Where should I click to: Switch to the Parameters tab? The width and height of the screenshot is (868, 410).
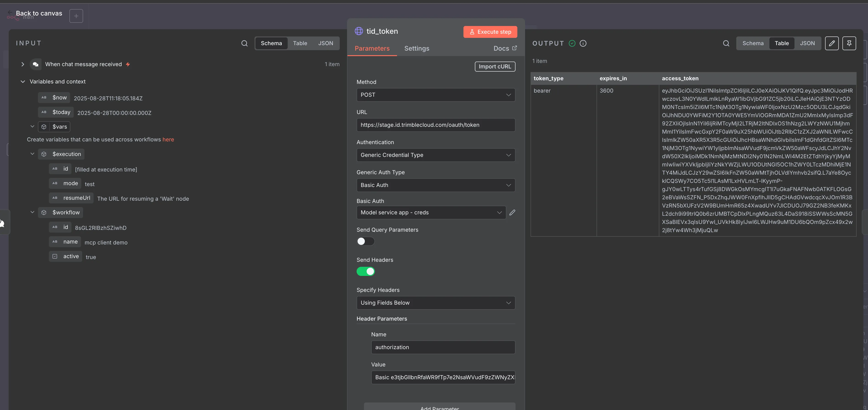[x=372, y=49]
